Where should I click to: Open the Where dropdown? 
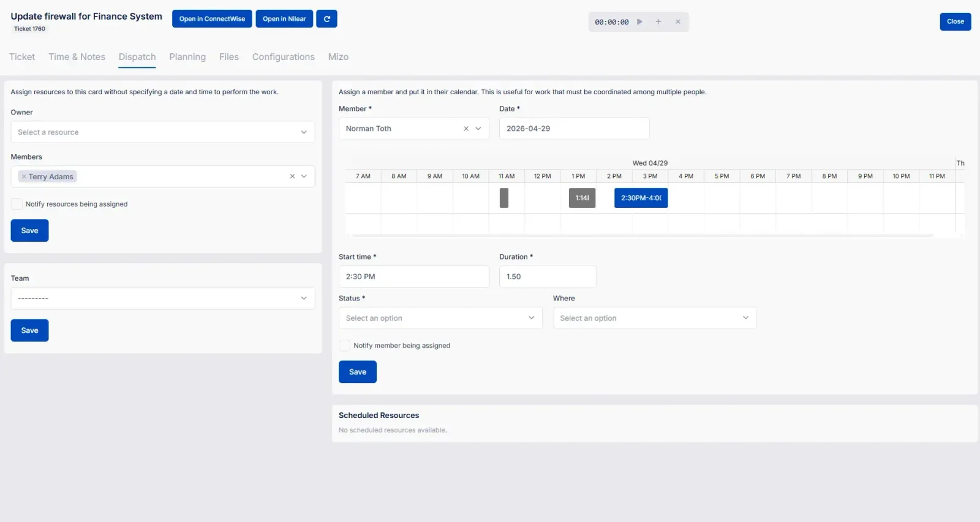655,318
